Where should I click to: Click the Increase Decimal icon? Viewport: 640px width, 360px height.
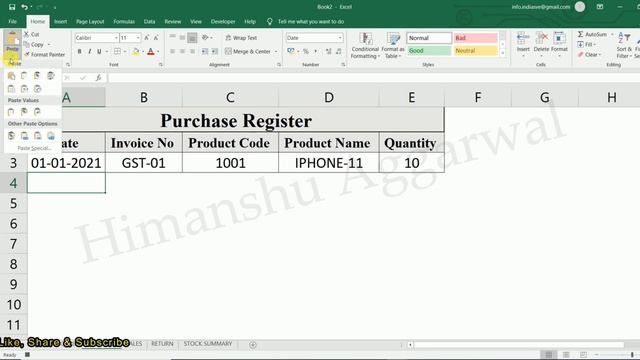point(329,51)
